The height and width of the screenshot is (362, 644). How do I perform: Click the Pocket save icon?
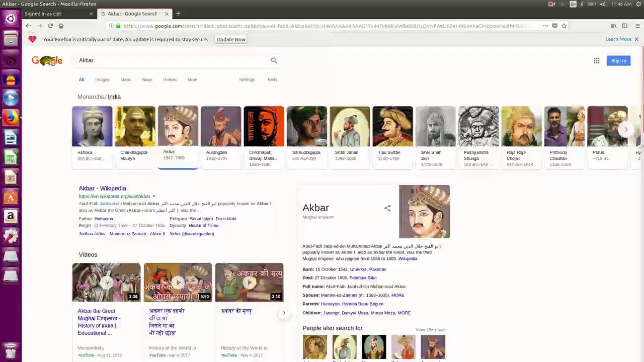pos(555,26)
